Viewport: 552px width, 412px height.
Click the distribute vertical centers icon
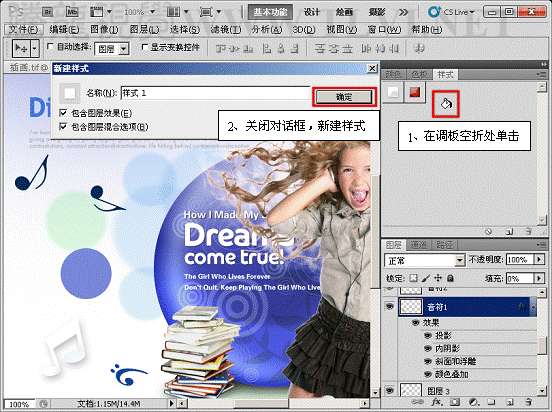point(333,48)
